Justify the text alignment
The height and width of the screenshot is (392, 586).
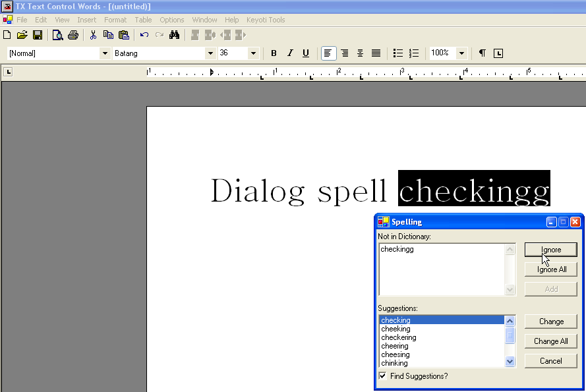coord(376,53)
